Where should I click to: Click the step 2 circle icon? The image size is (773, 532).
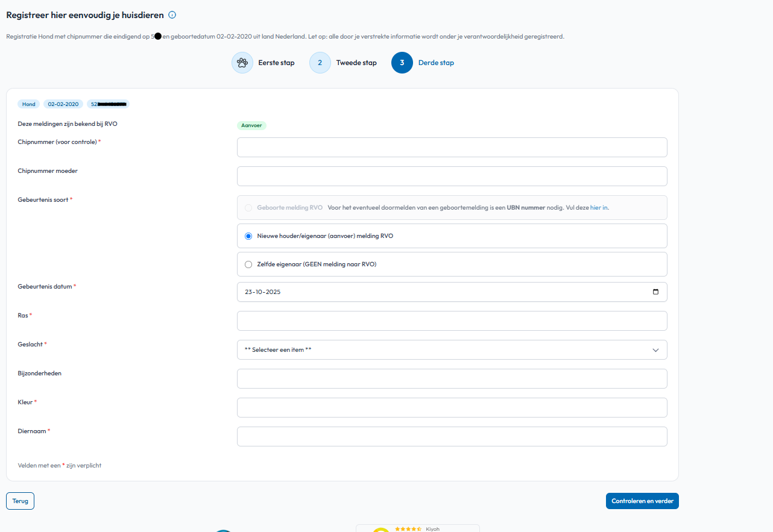coord(320,63)
